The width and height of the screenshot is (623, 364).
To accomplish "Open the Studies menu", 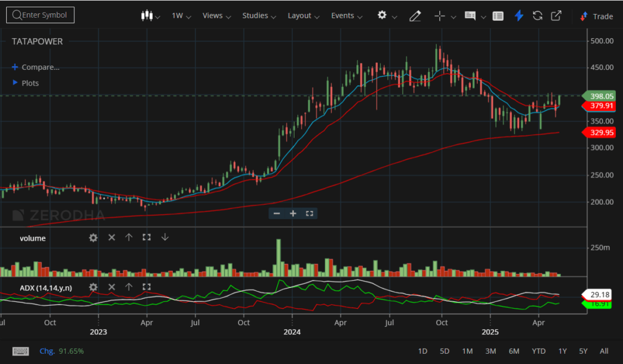I will [259, 16].
